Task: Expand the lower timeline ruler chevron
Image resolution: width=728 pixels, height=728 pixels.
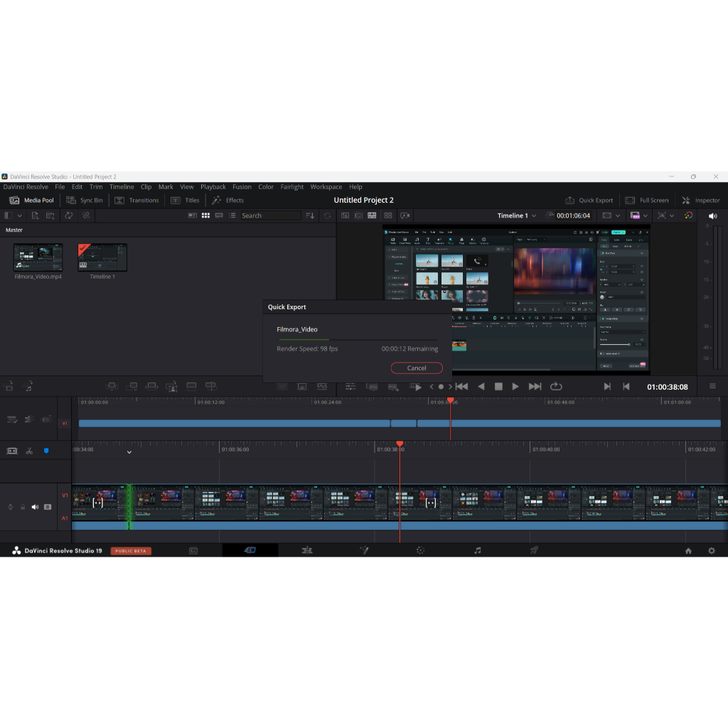Action: 129,452
